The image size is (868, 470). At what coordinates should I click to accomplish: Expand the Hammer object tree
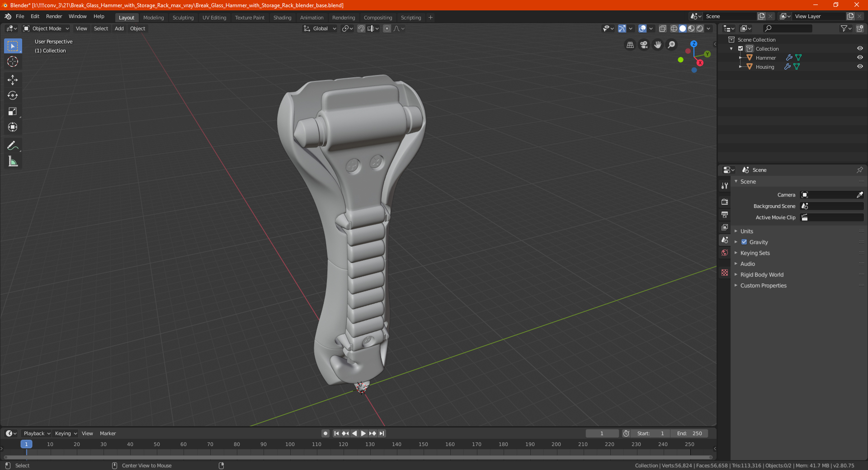(x=741, y=57)
